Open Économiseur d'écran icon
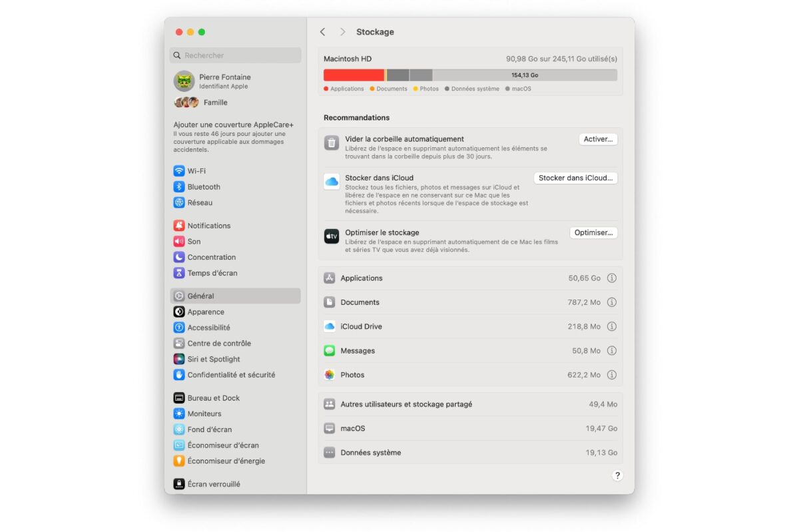The image size is (799, 532). pos(178,445)
